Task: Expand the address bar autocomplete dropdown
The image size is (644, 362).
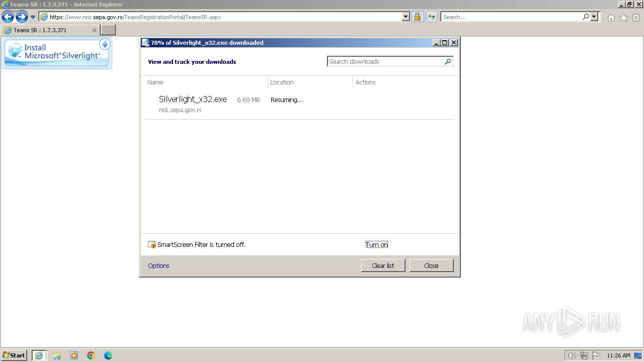Action: [x=406, y=17]
